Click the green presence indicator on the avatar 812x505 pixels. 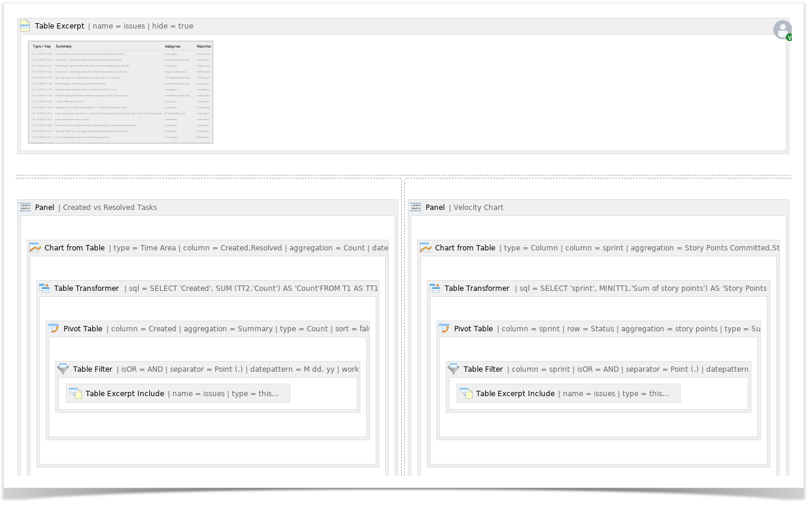pyautogui.click(x=789, y=37)
